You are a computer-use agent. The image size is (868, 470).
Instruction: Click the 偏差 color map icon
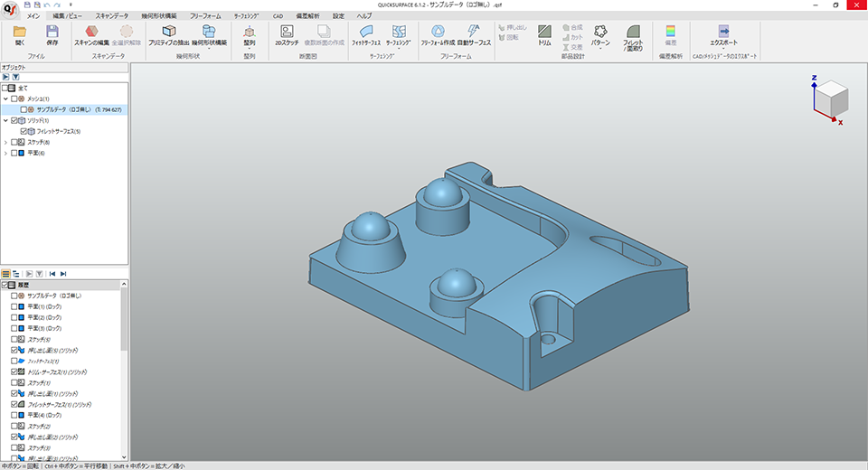tap(670, 34)
